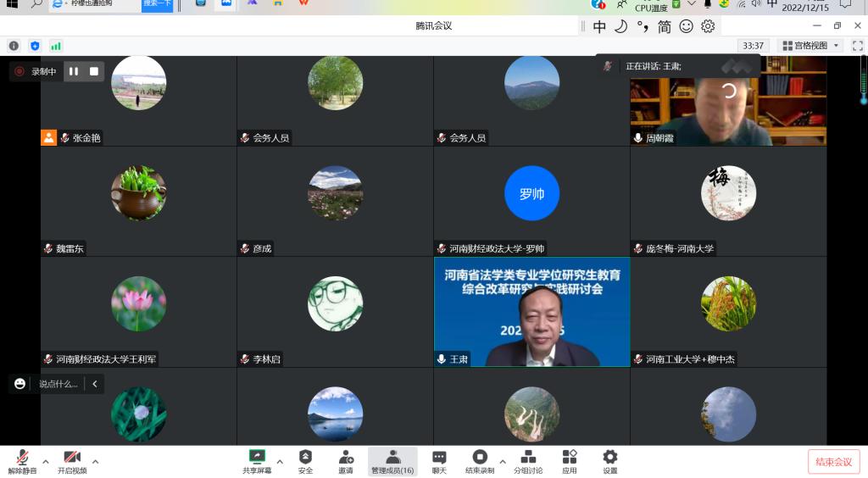The width and height of the screenshot is (868, 478).
Task: Turn on camera with 开启视频
Action: 72,461
